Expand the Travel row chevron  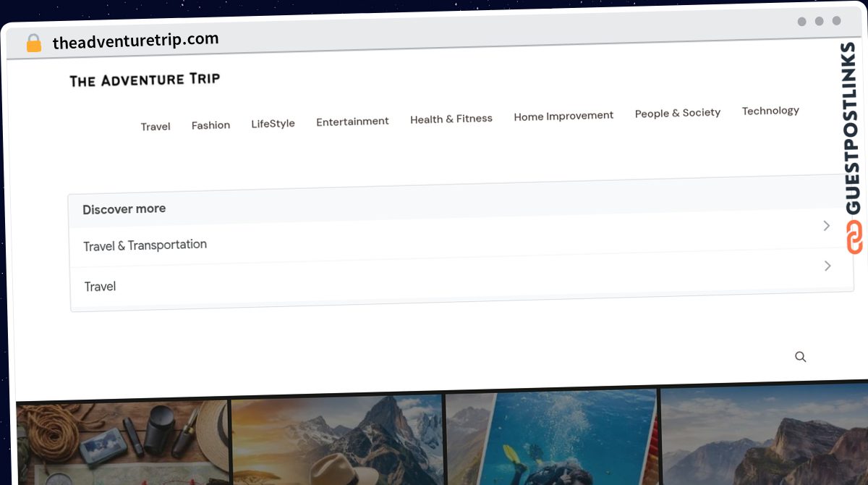pyautogui.click(x=827, y=266)
